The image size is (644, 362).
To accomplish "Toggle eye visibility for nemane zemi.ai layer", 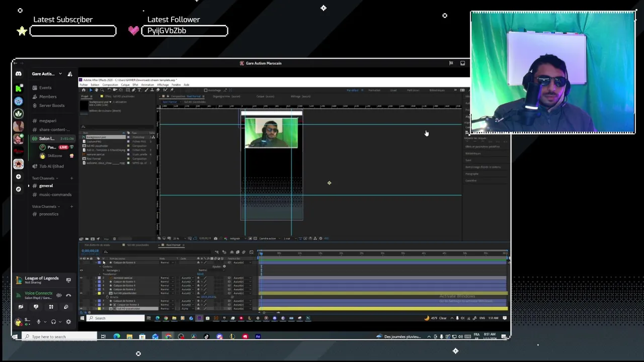I will tap(81, 278).
